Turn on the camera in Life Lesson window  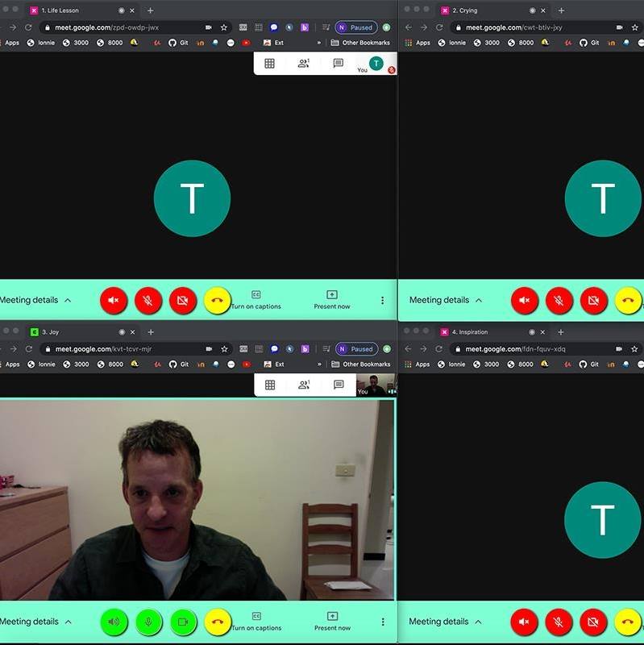point(183,300)
